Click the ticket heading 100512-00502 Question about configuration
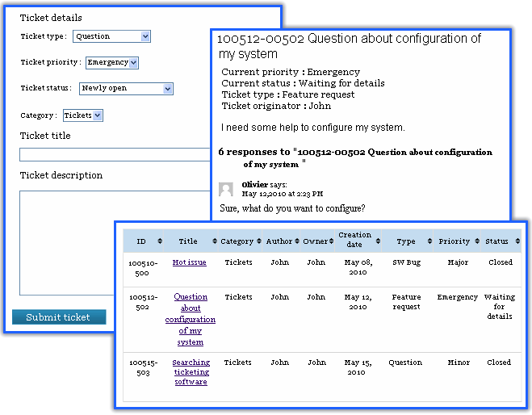This screenshot has height=415, width=532. click(349, 46)
